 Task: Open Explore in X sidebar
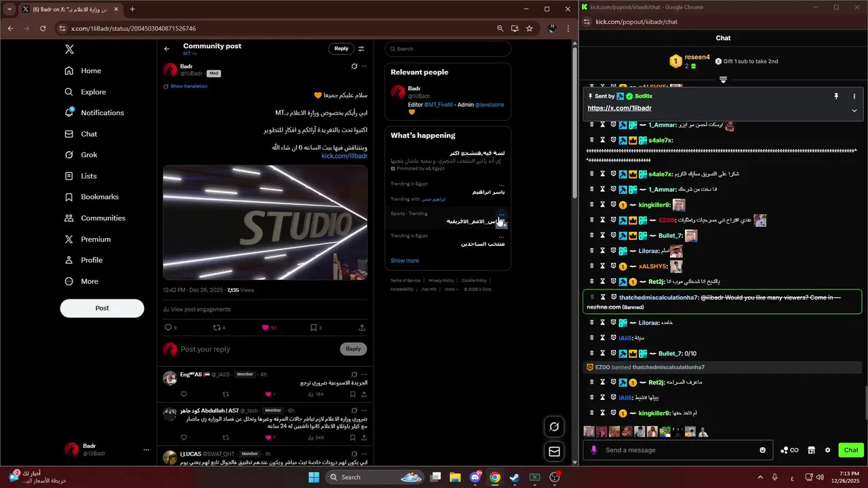(85, 91)
